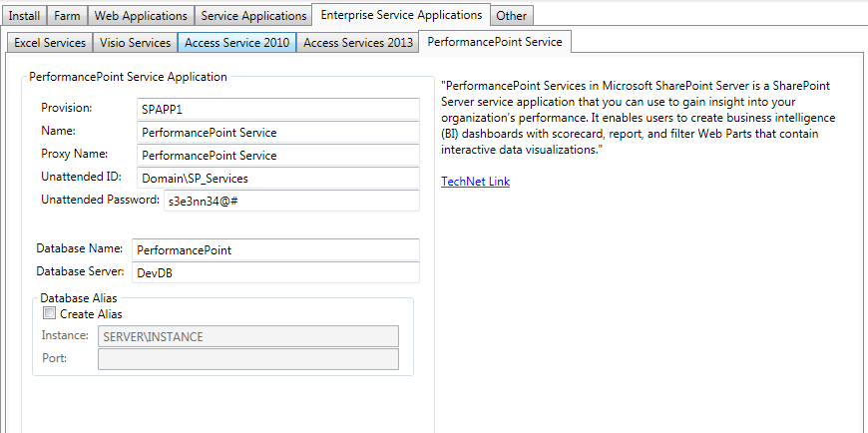This screenshot has height=433, width=868.
Task: Open the Other tab
Action: pyautogui.click(x=512, y=16)
